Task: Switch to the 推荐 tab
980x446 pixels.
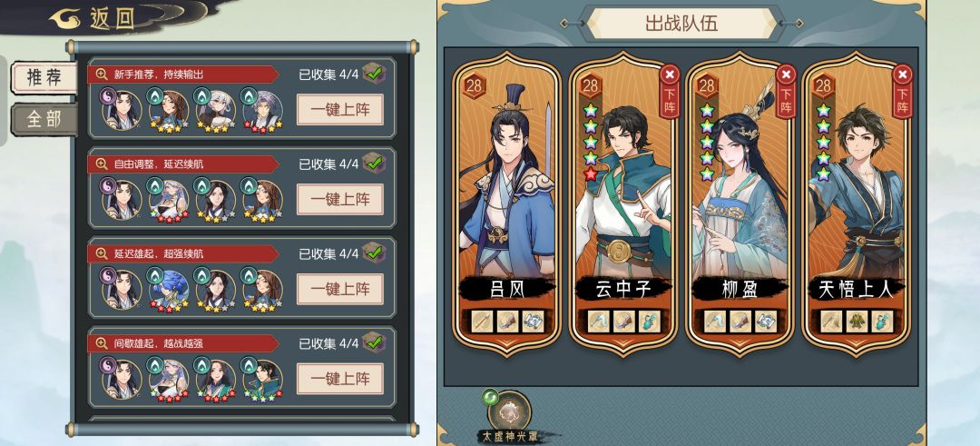Action: click(44, 78)
